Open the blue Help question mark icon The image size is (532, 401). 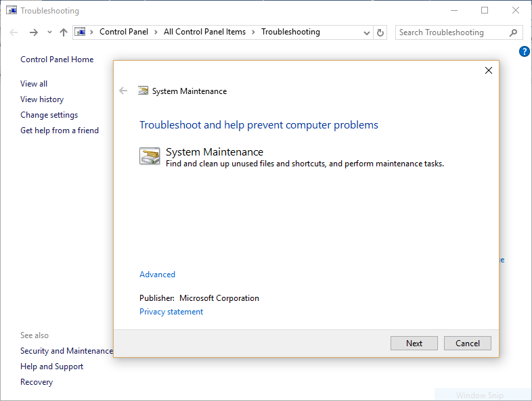click(x=524, y=51)
